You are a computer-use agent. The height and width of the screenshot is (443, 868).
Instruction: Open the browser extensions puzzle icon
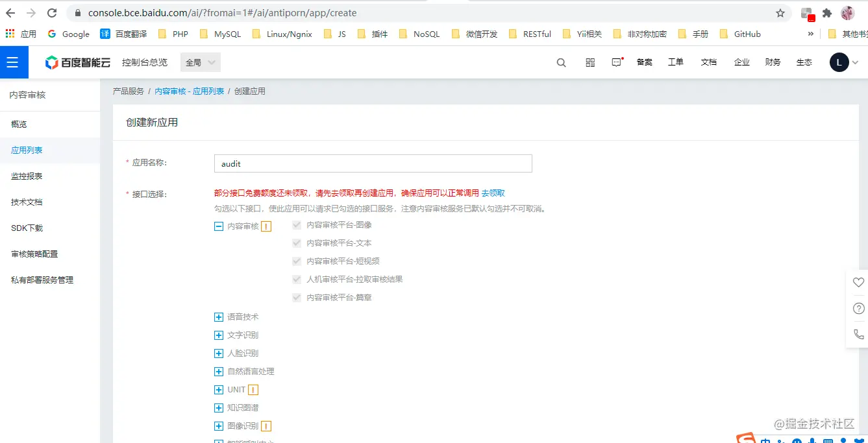[826, 13]
